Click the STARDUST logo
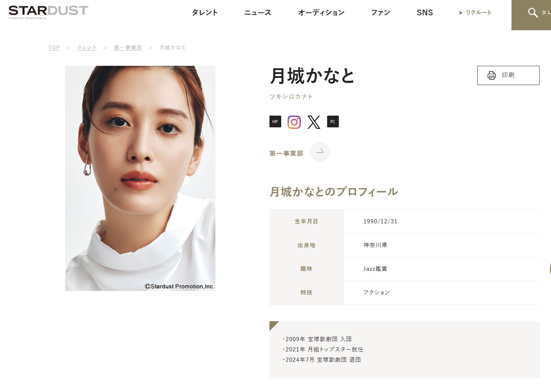The image size is (551, 392). [x=48, y=12]
